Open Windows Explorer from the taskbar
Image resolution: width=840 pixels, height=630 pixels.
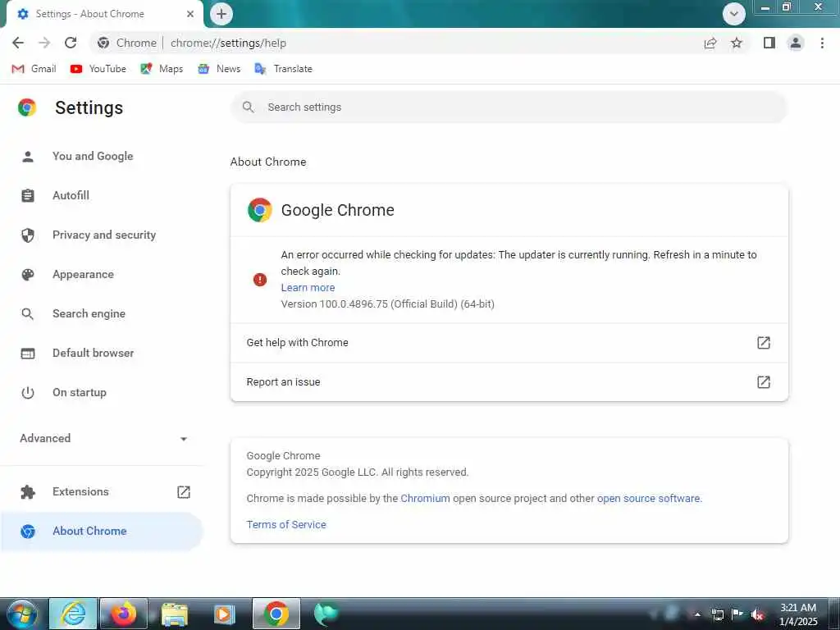click(x=174, y=614)
